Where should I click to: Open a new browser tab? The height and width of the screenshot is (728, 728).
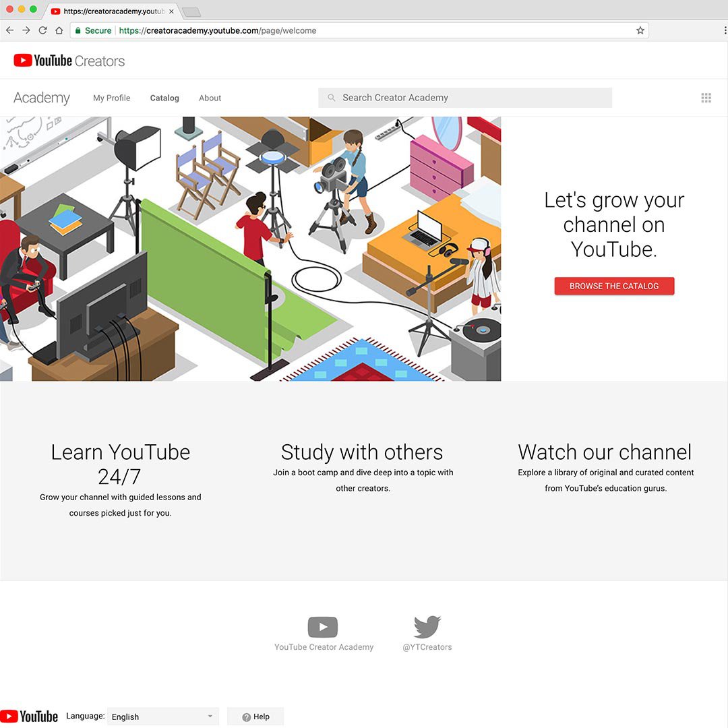click(191, 12)
